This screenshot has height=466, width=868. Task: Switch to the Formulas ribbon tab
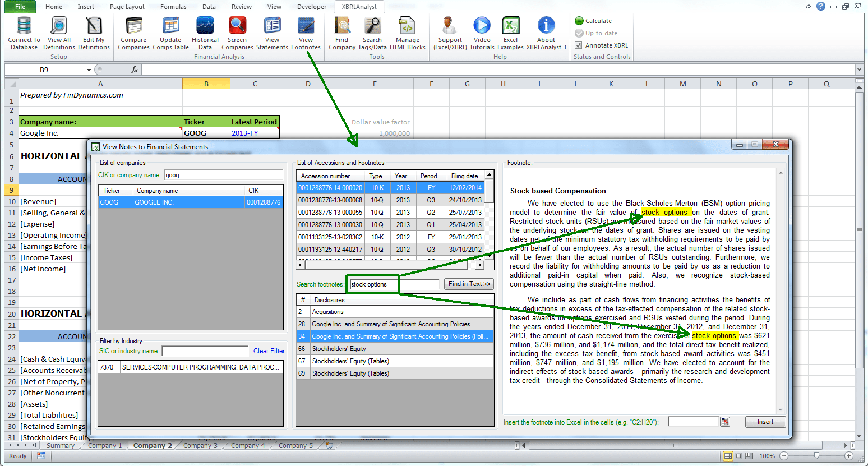[x=173, y=7]
